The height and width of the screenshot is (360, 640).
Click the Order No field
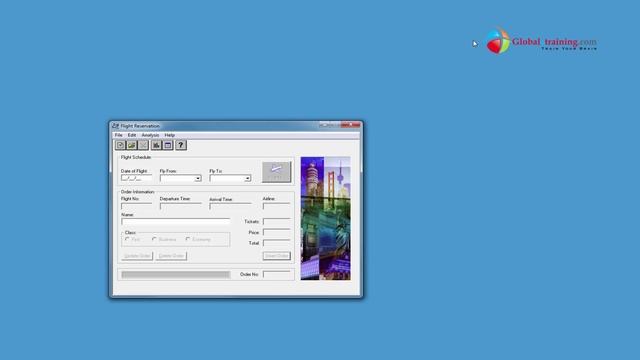(276, 274)
